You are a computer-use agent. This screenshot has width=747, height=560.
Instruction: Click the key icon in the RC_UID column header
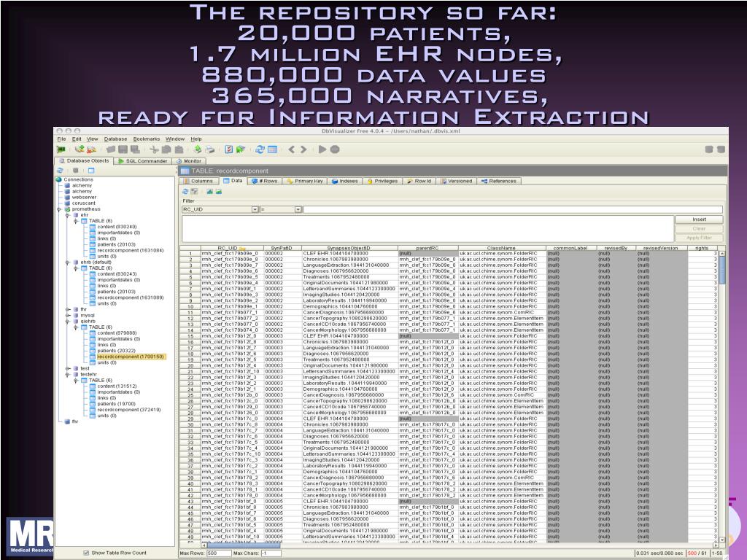pos(242,249)
